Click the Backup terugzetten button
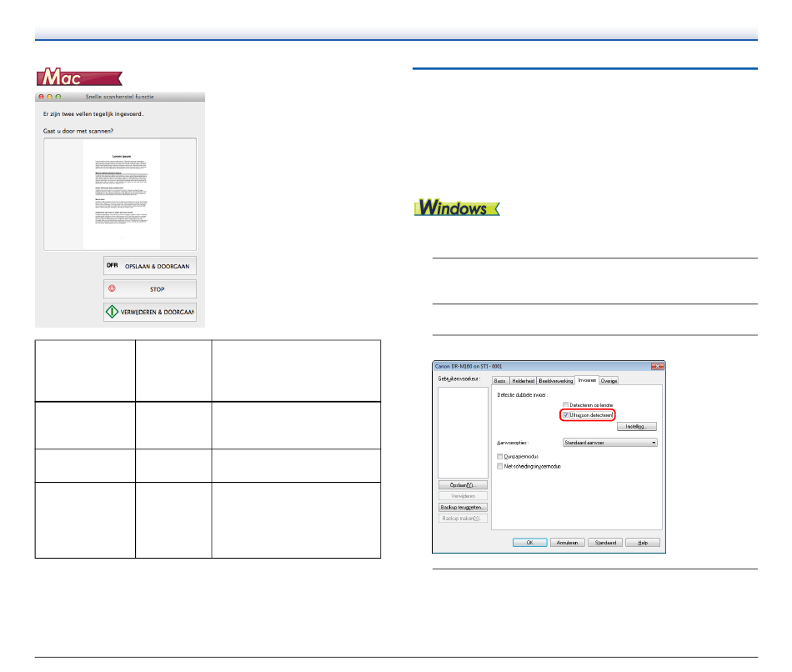Viewport: 792px width, 672px height. (463, 507)
